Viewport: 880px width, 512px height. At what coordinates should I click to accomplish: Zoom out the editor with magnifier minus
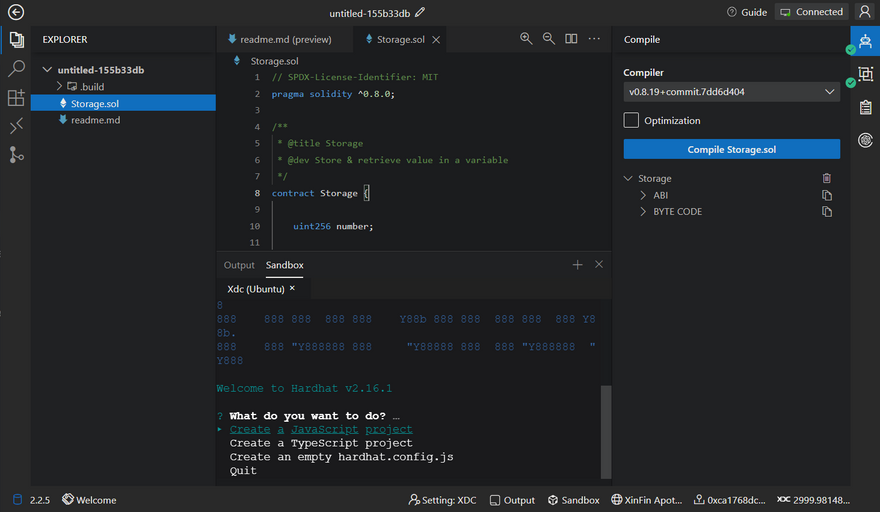(549, 39)
